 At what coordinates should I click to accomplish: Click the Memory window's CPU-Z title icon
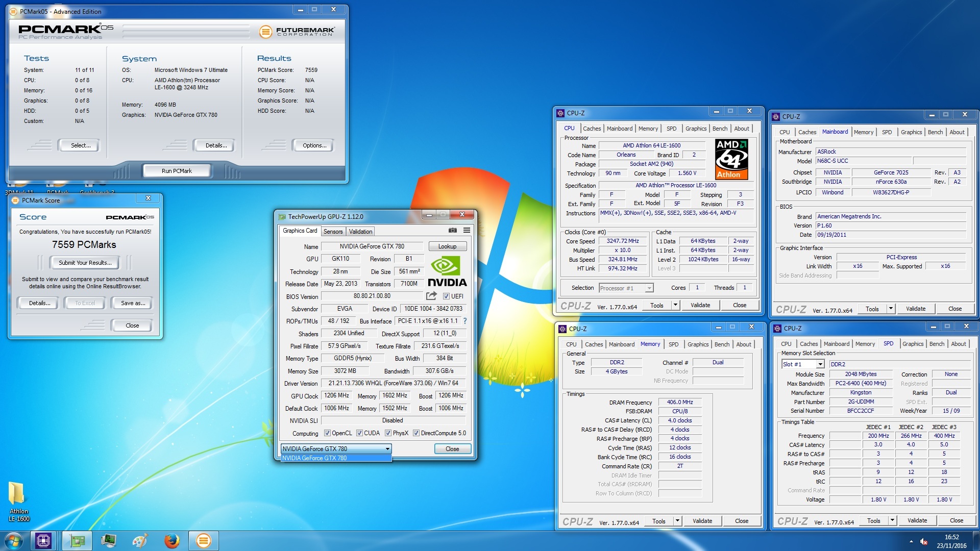pos(562,329)
